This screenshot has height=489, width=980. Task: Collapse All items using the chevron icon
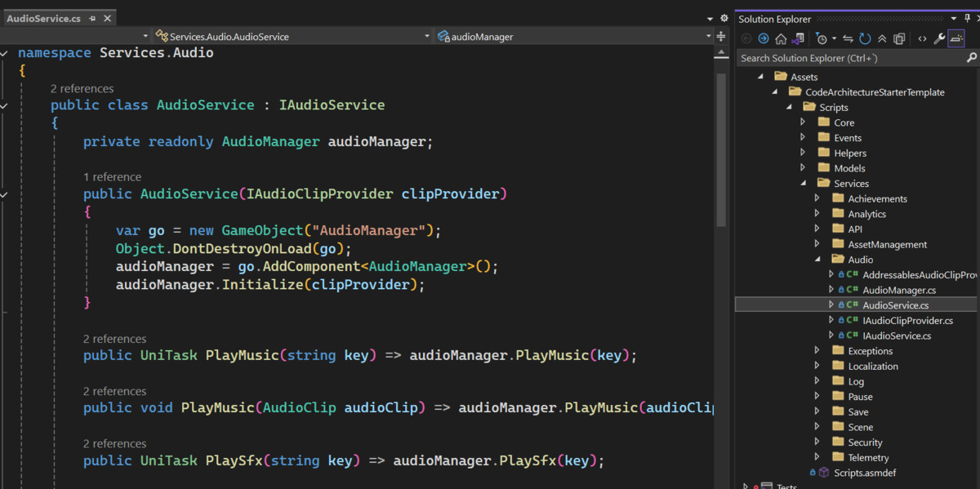882,38
